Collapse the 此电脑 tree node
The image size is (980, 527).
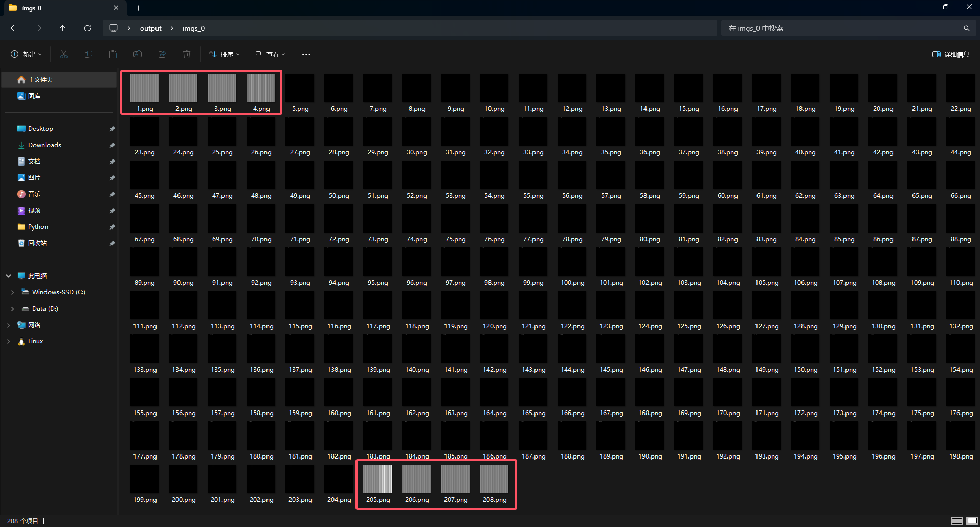pos(8,276)
